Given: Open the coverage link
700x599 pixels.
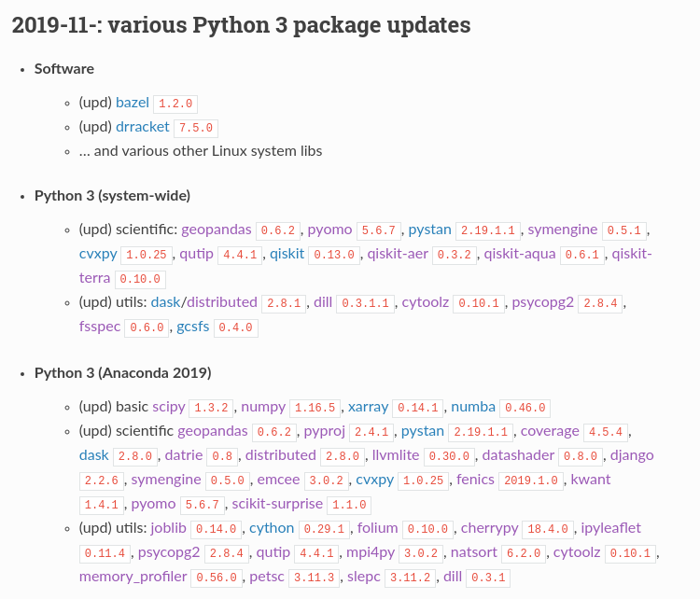Looking at the screenshot, I should pos(550,431).
